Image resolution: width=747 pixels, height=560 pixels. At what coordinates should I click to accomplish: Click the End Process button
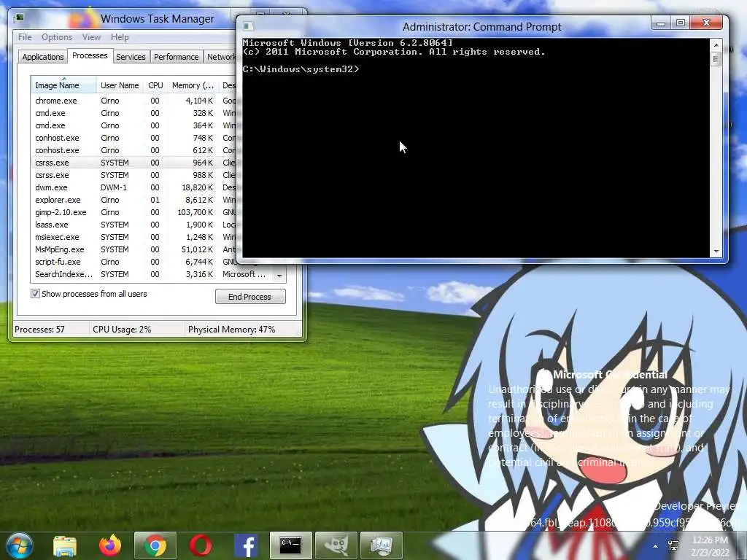pos(250,297)
